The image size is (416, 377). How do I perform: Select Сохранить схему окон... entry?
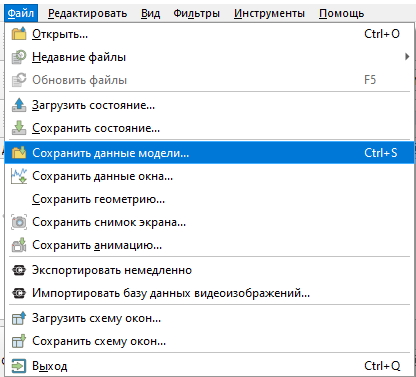tap(209, 341)
